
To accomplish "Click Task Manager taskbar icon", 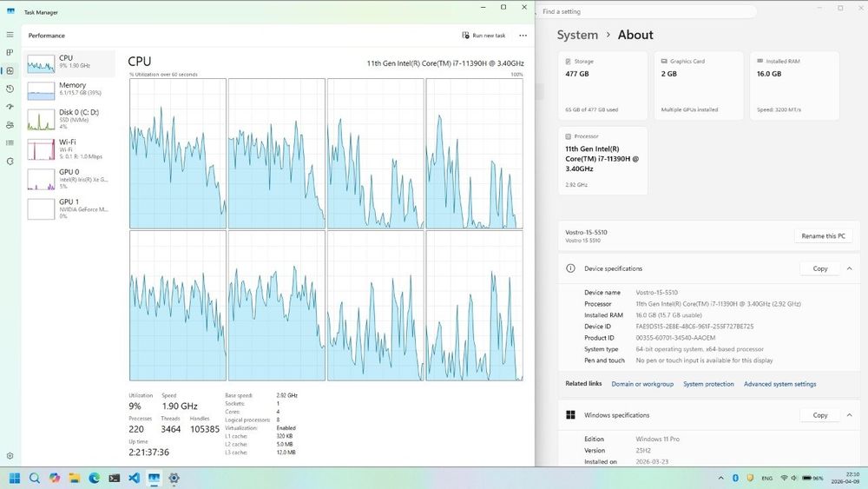I will coord(154,478).
